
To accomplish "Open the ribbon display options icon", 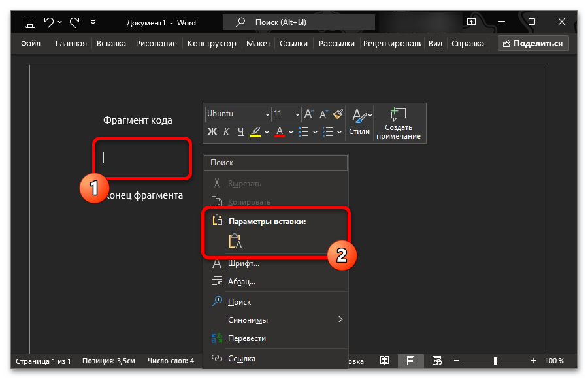I will (471, 22).
